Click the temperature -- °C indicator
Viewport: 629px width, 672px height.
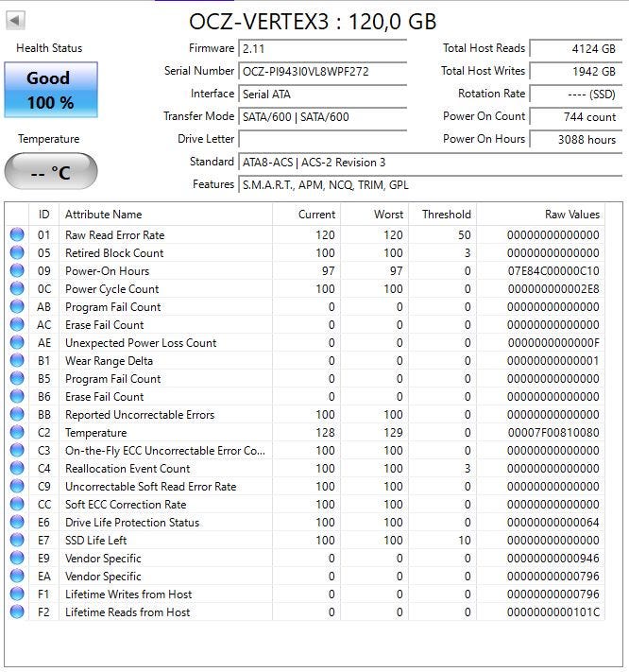coord(51,171)
